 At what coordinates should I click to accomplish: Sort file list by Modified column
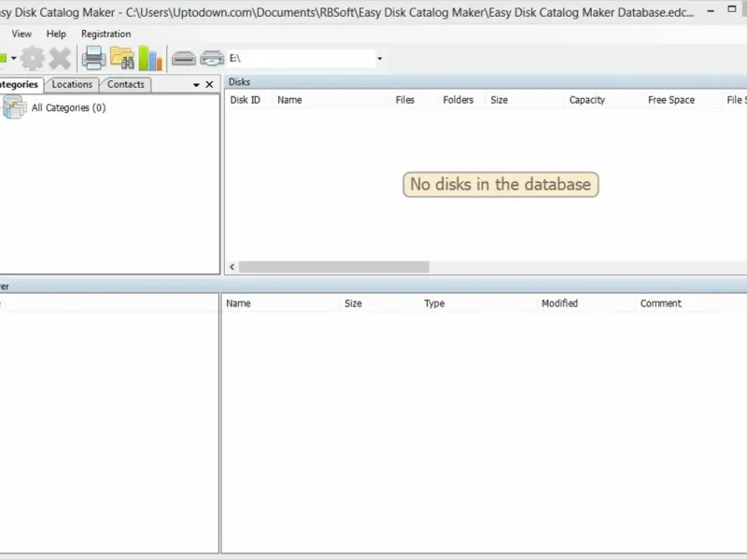559,303
